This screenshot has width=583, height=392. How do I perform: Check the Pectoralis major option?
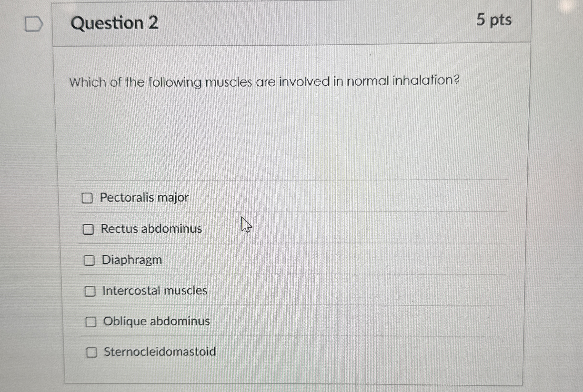coord(89,198)
